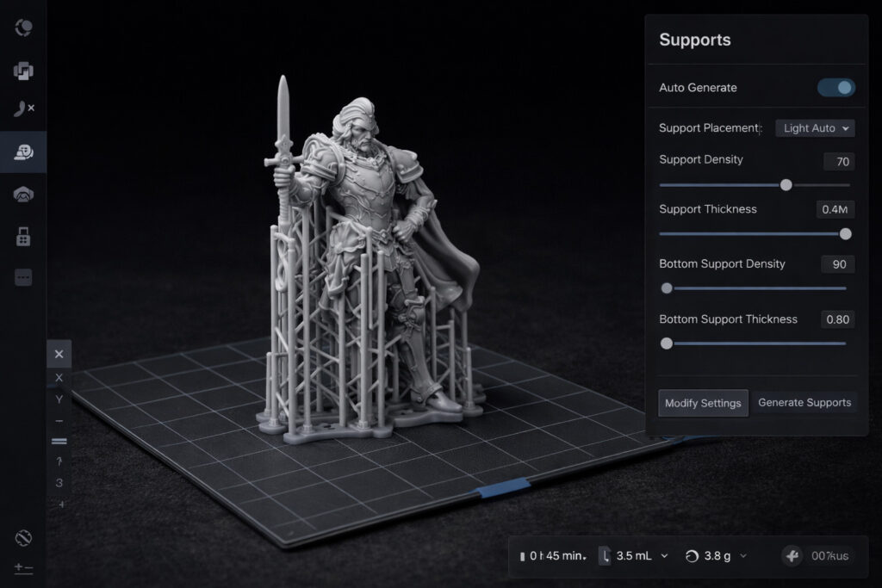The width and height of the screenshot is (882, 588).
Task: Click Generate Supports
Action: (x=804, y=402)
